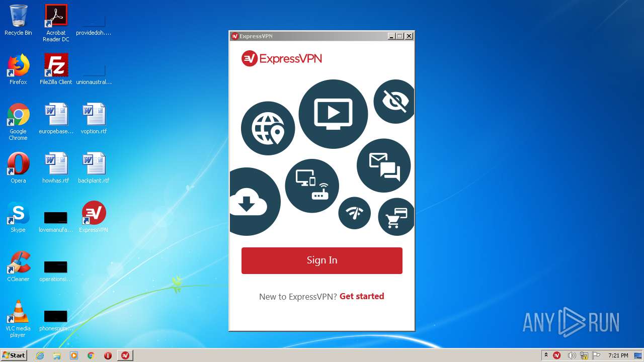Switch to ExpressVPN taskbar button
644x362 pixels.
tap(125, 355)
